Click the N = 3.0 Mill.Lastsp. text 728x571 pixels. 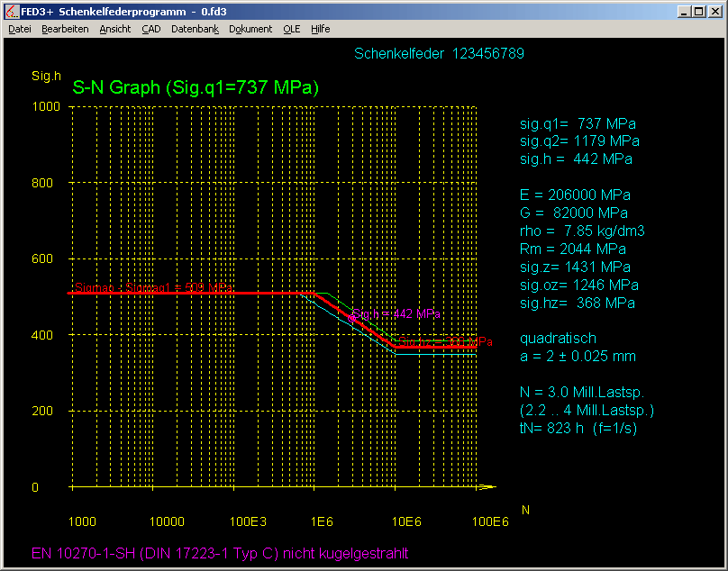tap(583, 393)
